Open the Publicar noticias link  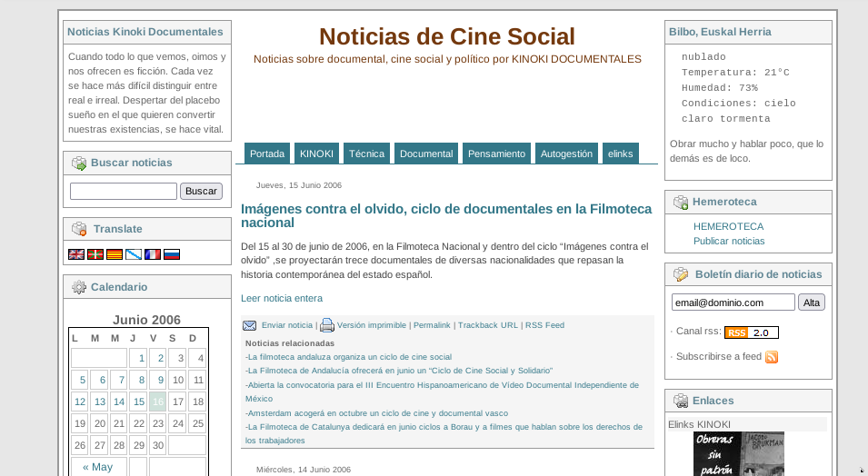click(x=729, y=242)
